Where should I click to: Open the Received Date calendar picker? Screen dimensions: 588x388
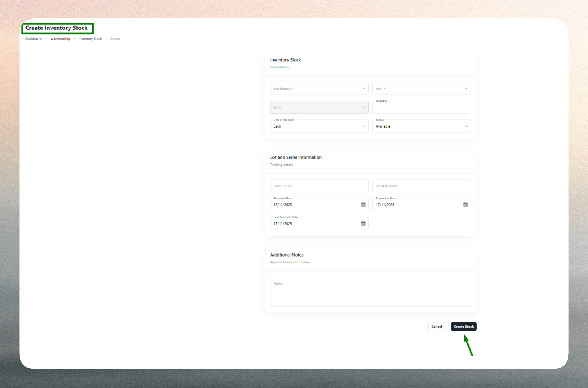pyautogui.click(x=363, y=204)
